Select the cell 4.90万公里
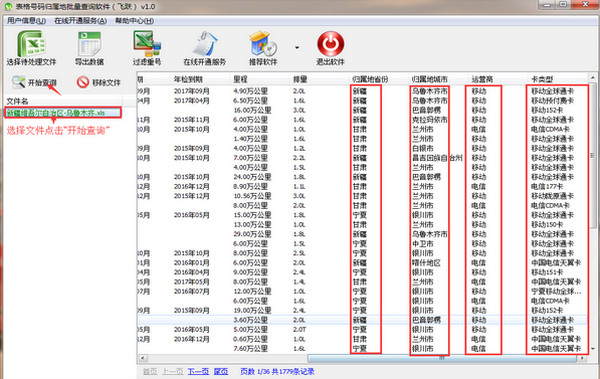600x379 pixels. click(251, 91)
